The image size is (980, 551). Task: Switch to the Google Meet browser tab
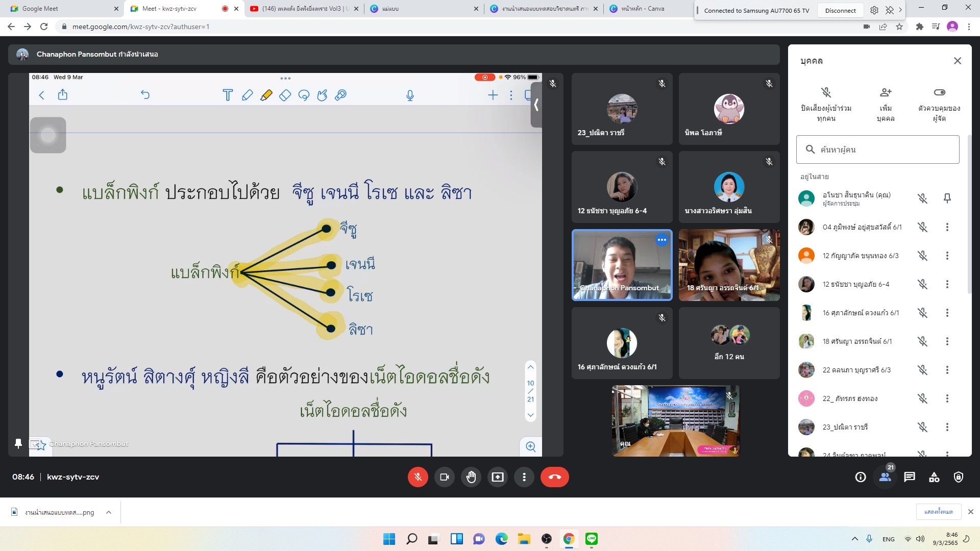[60, 9]
